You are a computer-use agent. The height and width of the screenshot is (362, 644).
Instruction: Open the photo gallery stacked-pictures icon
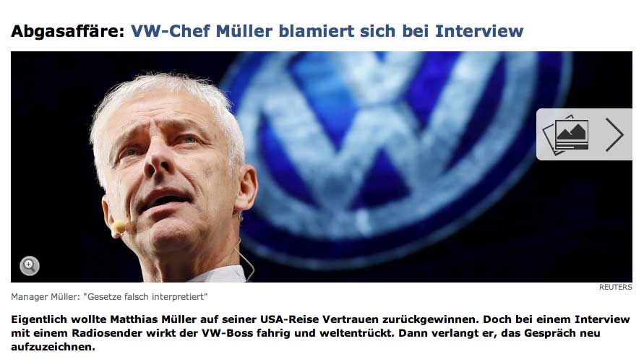point(566,134)
